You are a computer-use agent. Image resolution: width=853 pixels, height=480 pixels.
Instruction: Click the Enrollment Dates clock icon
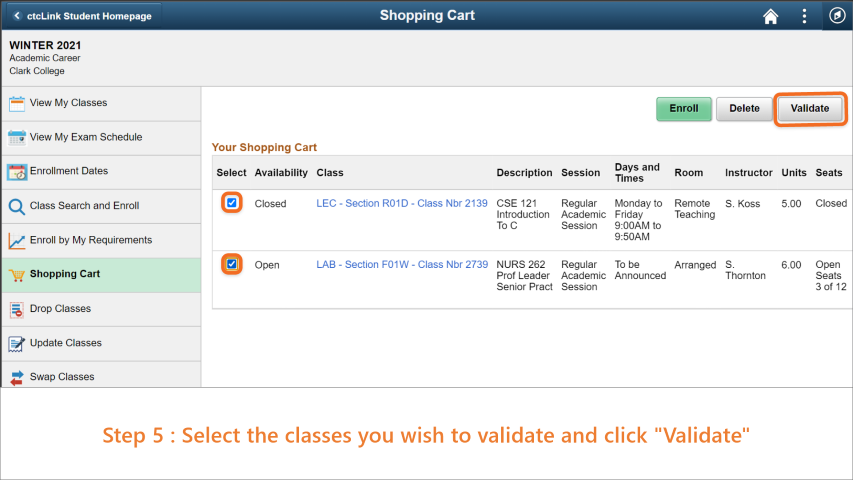[x=17, y=172]
